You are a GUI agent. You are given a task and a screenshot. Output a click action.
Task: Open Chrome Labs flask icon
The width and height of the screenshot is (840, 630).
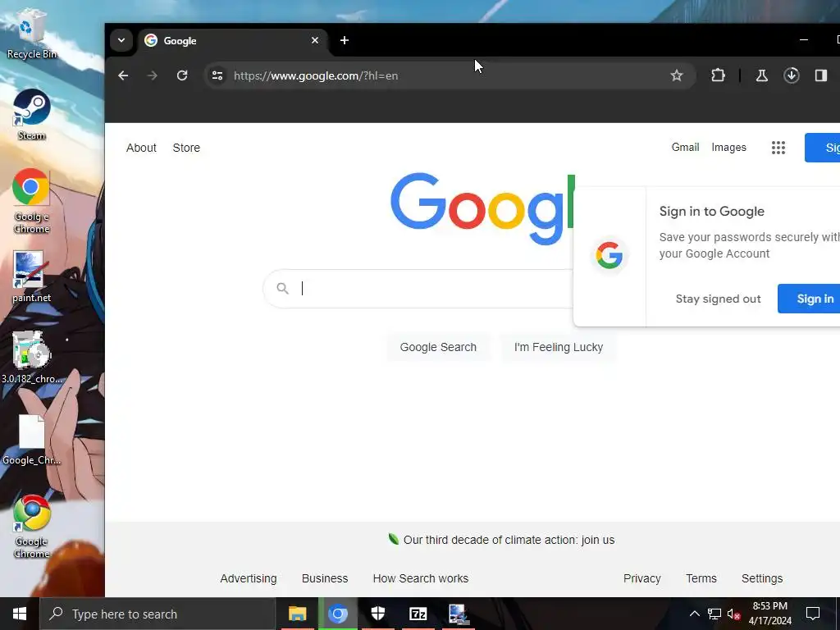(761, 75)
